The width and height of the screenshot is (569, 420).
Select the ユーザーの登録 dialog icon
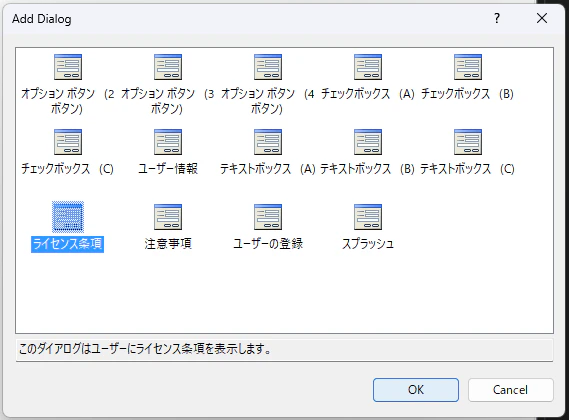(x=268, y=217)
